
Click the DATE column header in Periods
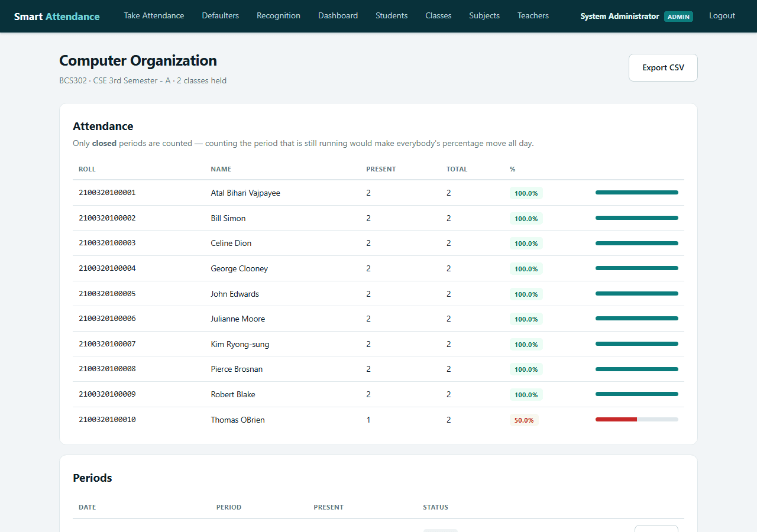coord(88,507)
